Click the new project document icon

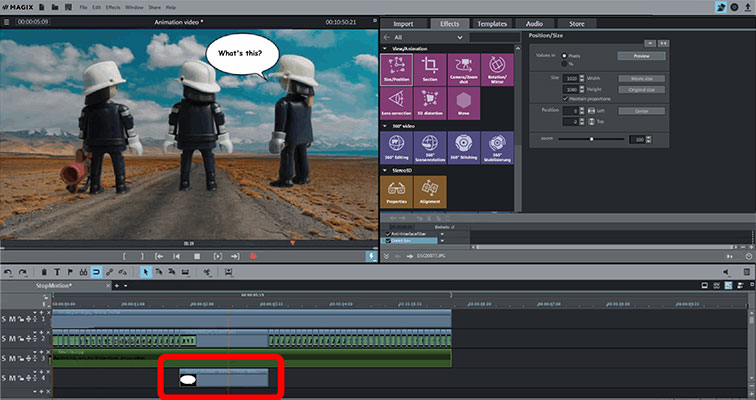pyautogui.click(x=42, y=7)
